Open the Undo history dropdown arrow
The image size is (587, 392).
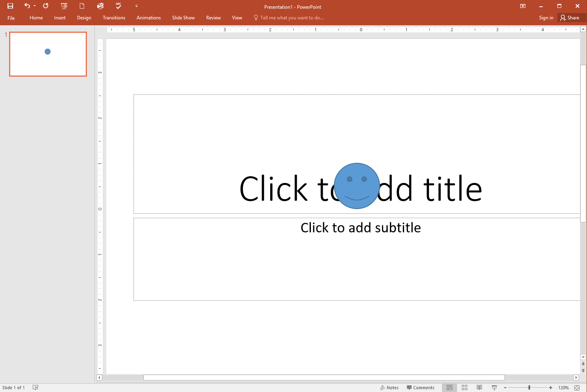click(x=35, y=6)
